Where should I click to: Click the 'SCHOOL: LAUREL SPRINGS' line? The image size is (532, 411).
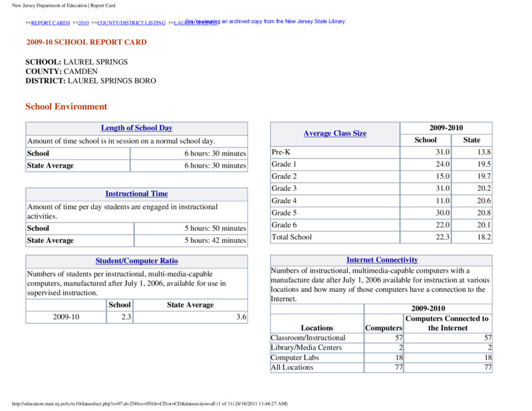point(76,62)
